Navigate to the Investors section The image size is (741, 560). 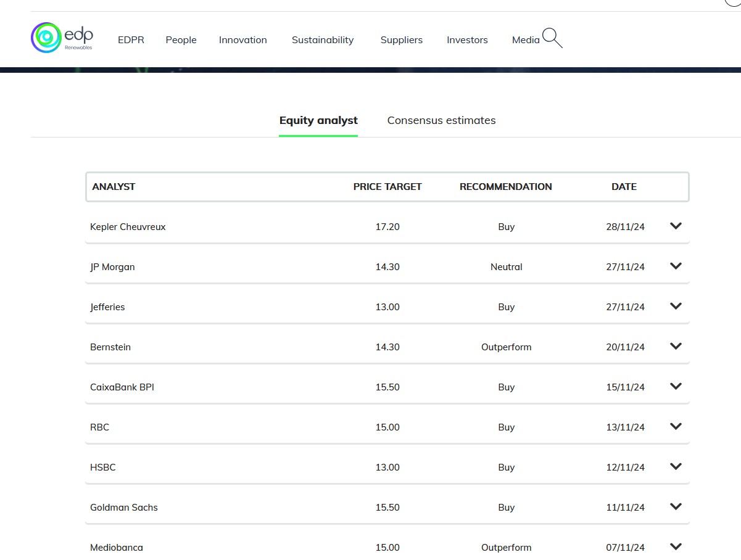coord(467,40)
